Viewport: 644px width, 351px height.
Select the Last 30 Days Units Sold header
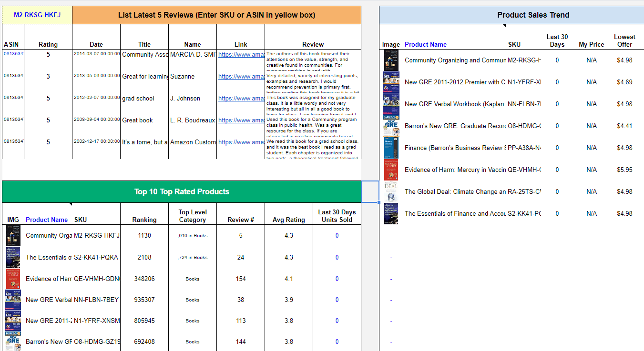coord(337,216)
